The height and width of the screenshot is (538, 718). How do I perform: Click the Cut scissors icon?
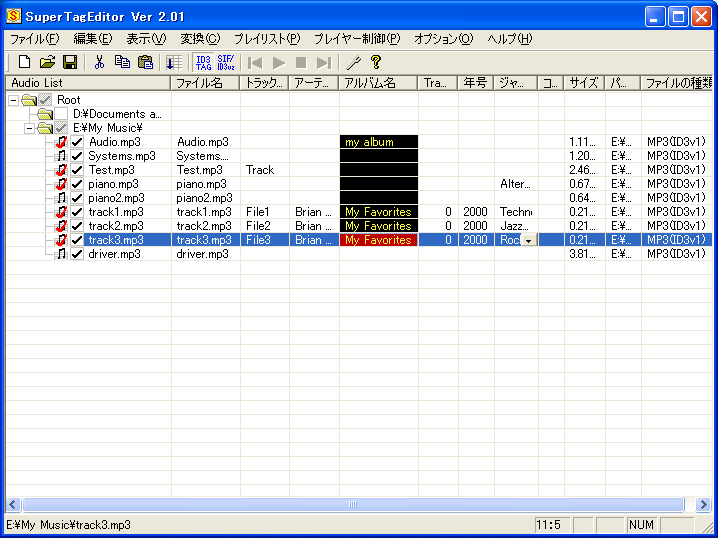98,62
